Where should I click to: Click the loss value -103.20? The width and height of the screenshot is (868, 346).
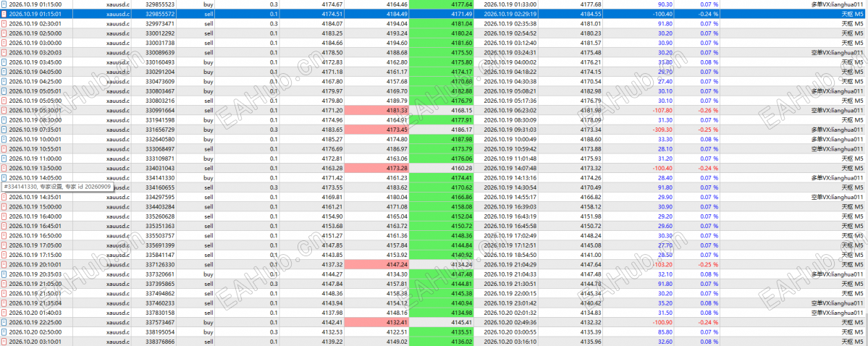coord(662,264)
